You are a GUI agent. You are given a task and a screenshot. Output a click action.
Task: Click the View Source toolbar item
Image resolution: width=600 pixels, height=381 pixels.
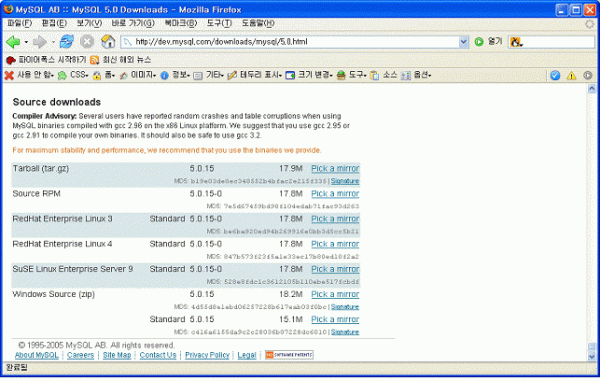[x=383, y=75]
